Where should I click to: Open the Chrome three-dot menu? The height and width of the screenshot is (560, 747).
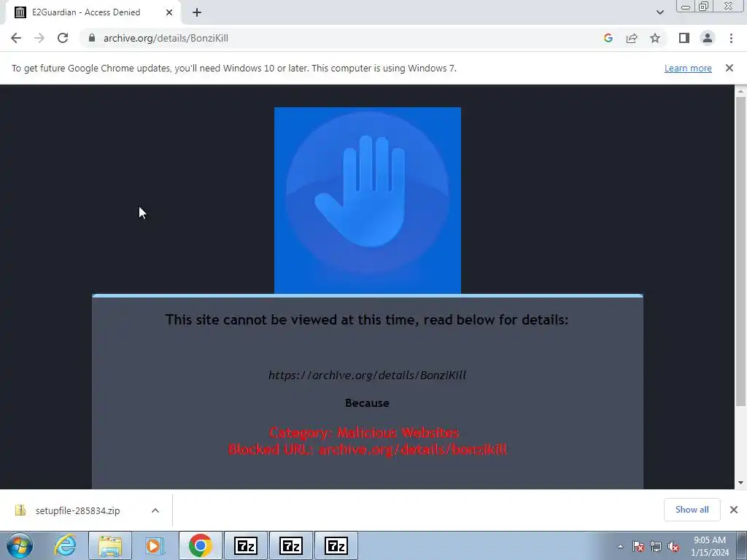(x=731, y=38)
